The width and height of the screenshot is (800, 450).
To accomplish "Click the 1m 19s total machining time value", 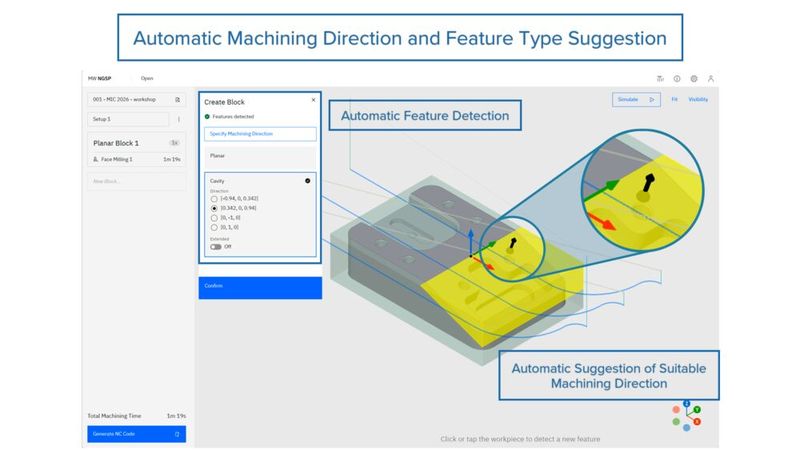I will pyautogui.click(x=177, y=416).
